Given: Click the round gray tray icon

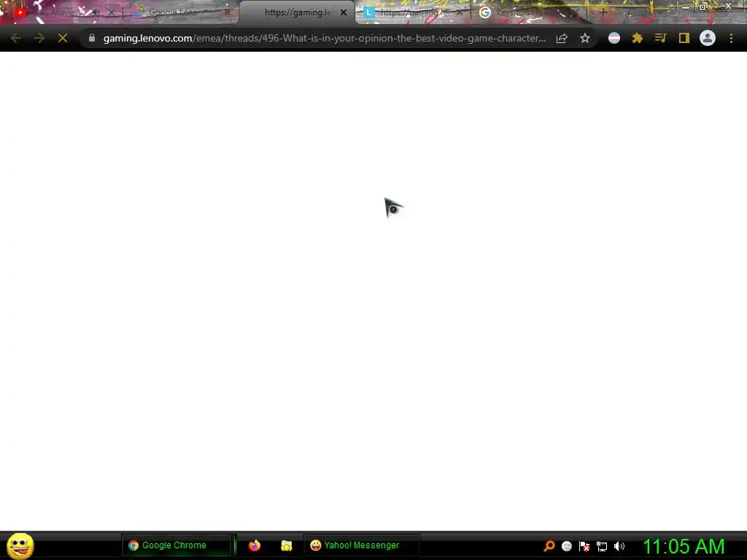Looking at the screenshot, I should [566, 546].
